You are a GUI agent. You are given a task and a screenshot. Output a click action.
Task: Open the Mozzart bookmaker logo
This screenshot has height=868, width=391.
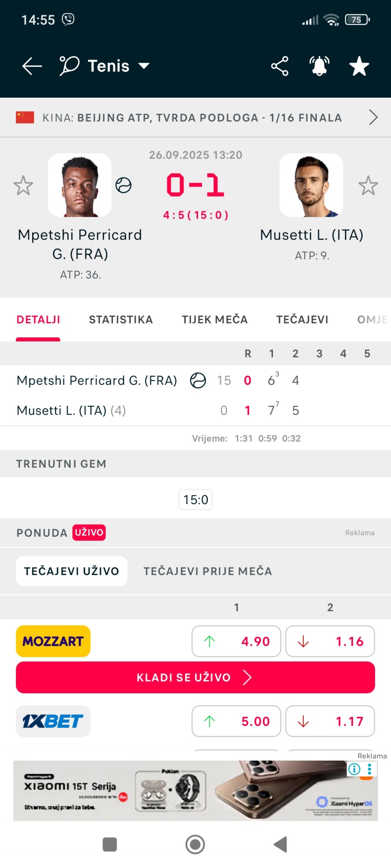tap(53, 641)
